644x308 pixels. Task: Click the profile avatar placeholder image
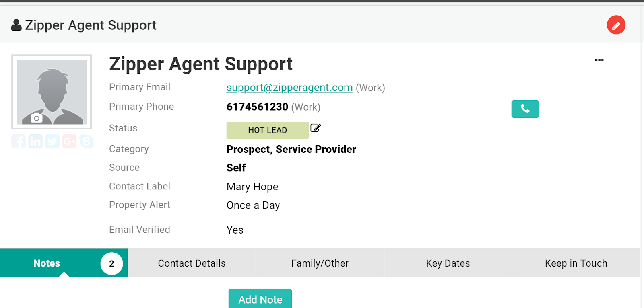pos(52,92)
